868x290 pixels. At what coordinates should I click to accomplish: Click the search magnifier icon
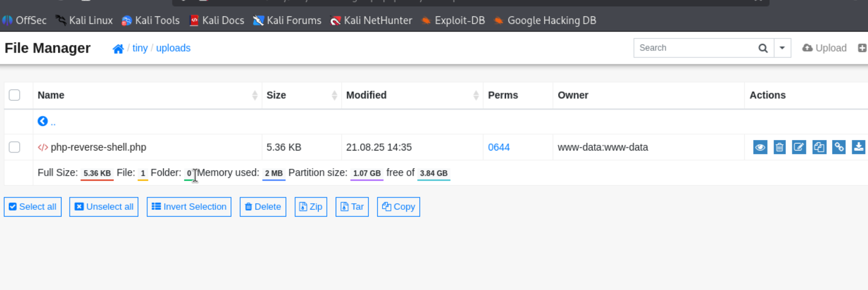pyautogui.click(x=763, y=48)
